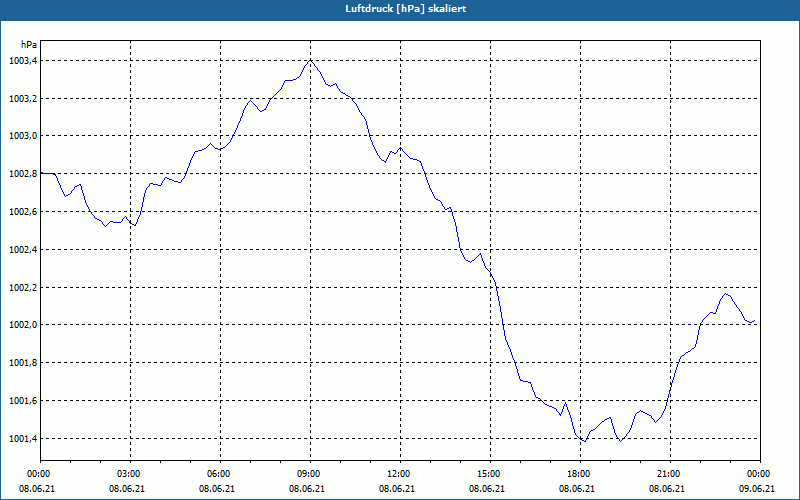The height and width of the screenshot is (500, 800).
Task: Click the pressure curve peak at 09:00
Action: (x=310, y=60)
